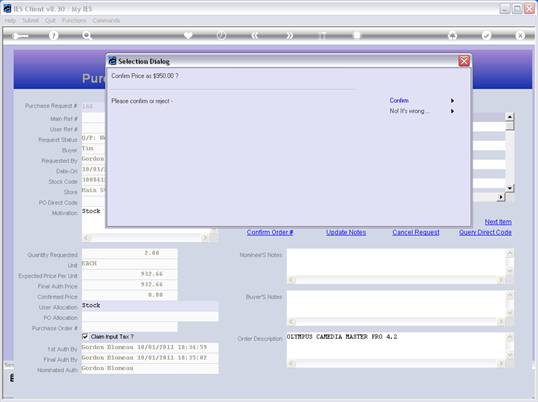
Task: Open the Functions menu
Action: click(74, 21)
